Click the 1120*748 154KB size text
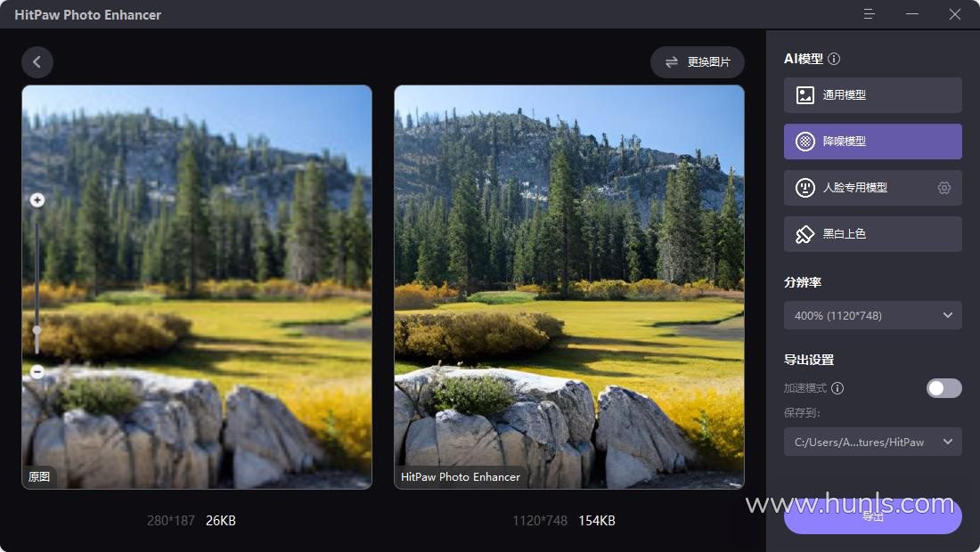Viewport: 980px width, 552px height. pyautogui.click(x=564, y=520)
